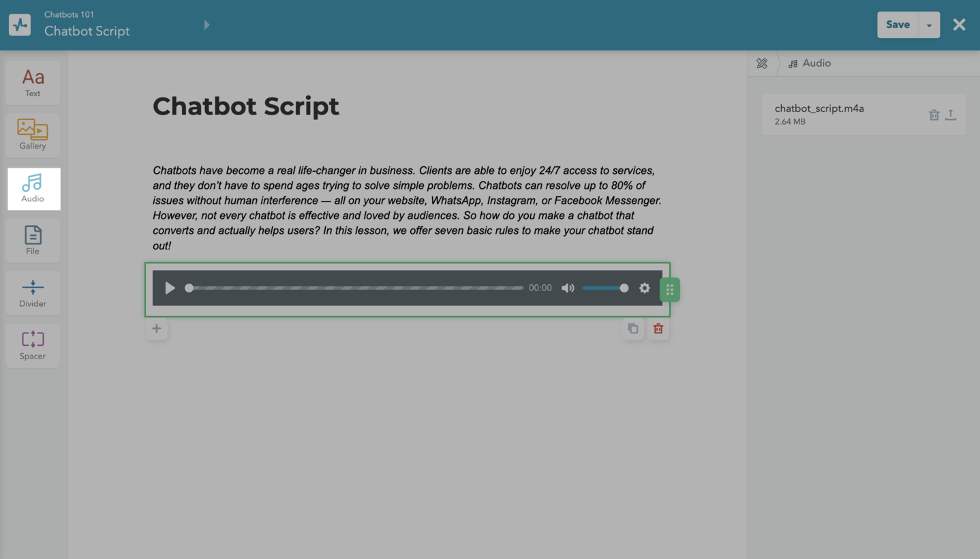The image size is (980, 559).
Task: Open the Audio breadcrumb tab
Action: pos(810,63)
